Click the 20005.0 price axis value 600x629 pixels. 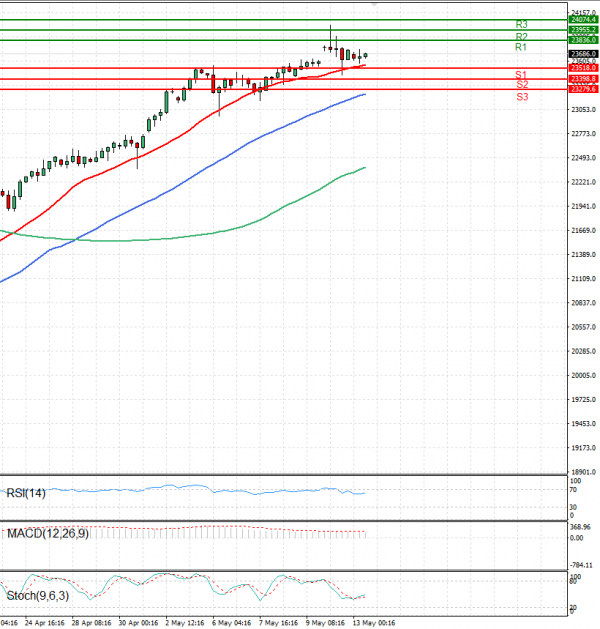click(584, 375)
